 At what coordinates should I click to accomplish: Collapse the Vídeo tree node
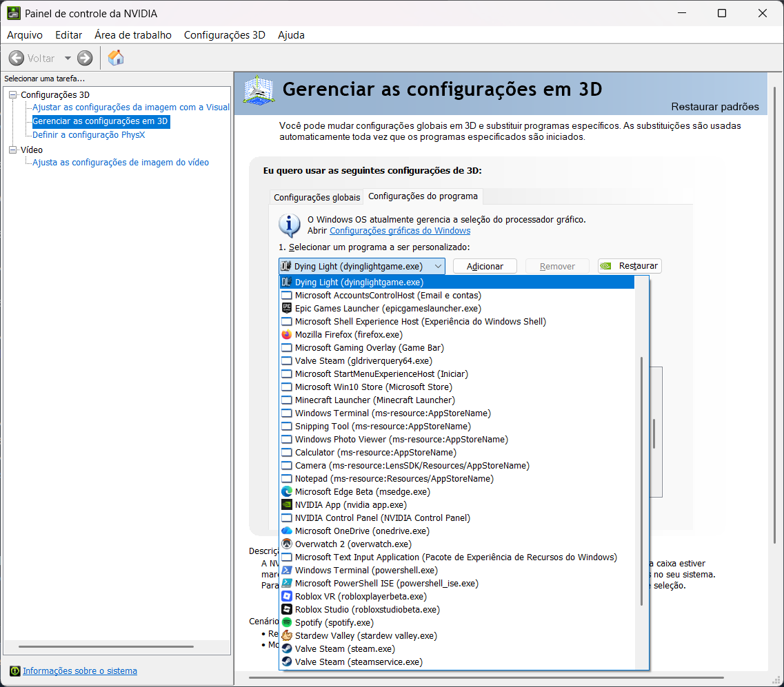click(13, 150)
